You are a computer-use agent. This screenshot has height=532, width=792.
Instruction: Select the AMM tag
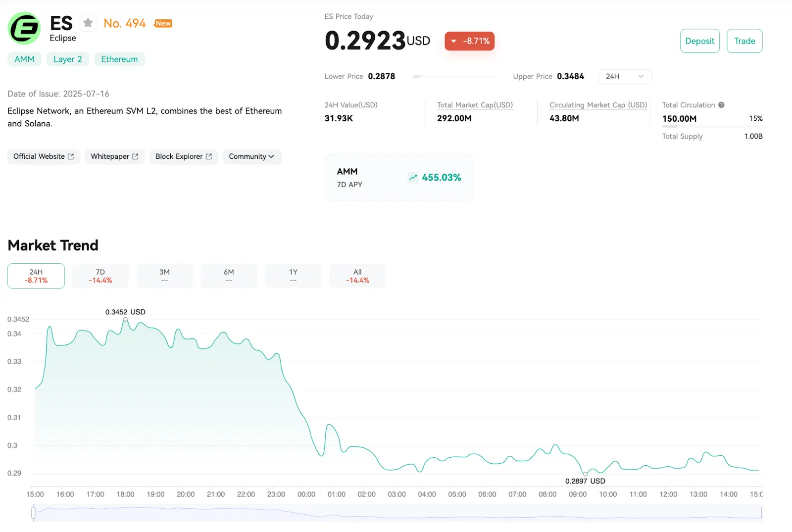click(24, 59)
